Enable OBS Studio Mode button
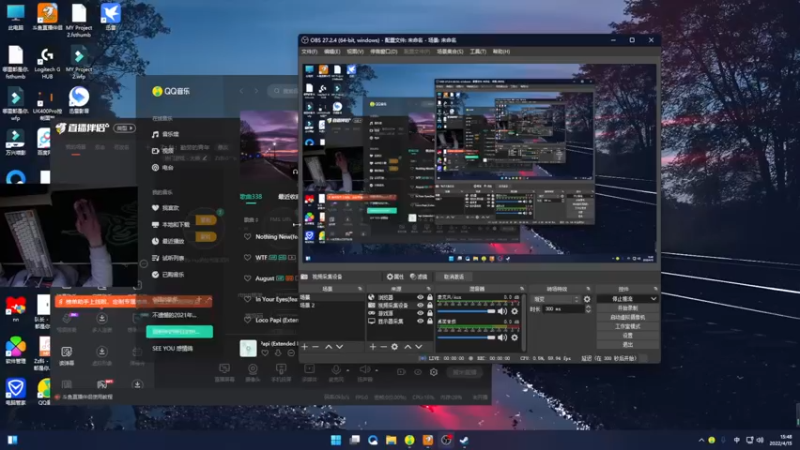 point(628,327)
